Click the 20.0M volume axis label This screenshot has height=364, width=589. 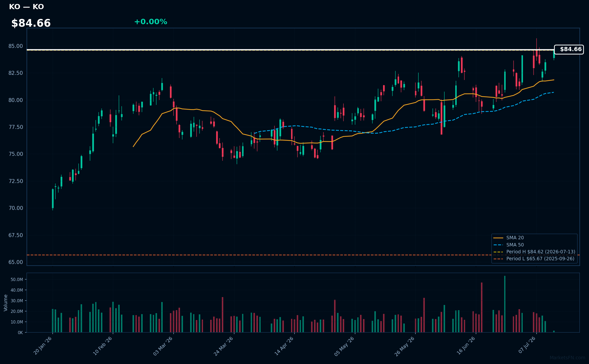click(17, 311)
